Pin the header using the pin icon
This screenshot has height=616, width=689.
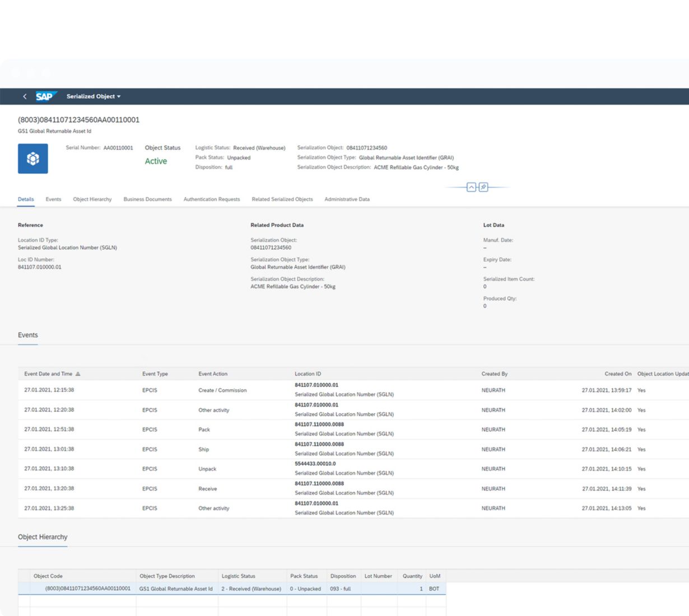coord(483,187)
